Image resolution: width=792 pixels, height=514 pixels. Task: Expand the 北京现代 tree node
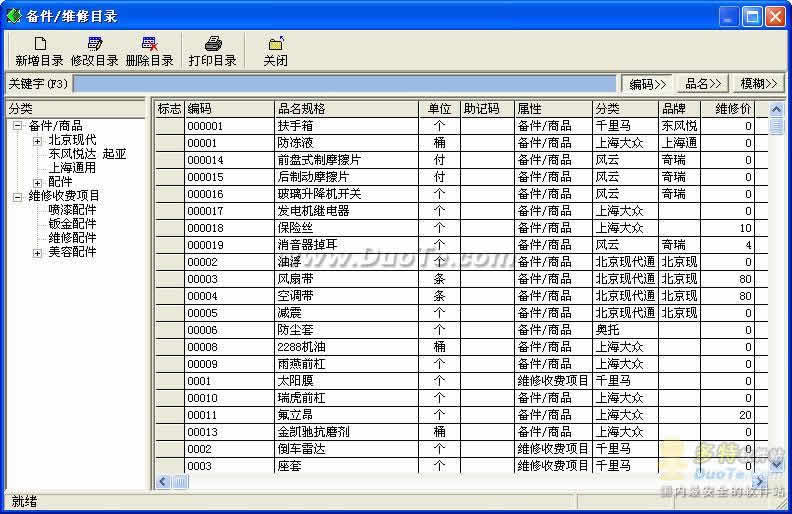point(37,141)
